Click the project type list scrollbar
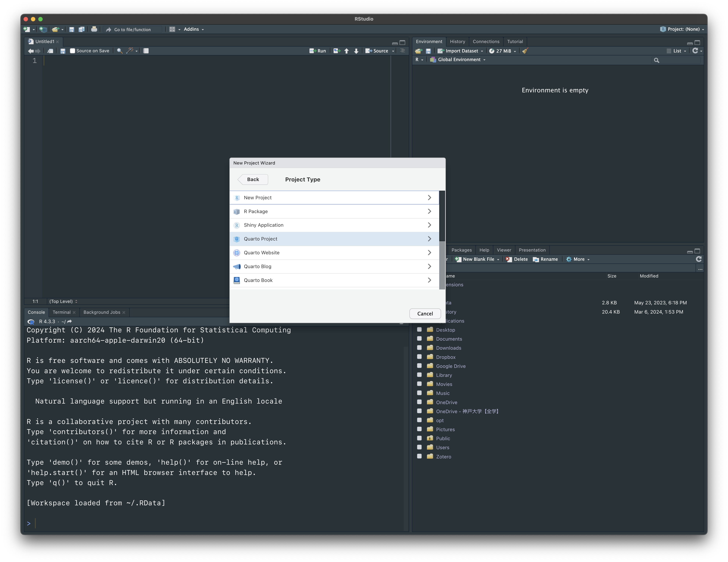The height and width of the screenshot is (562, 728). click(x=442, y=216)
